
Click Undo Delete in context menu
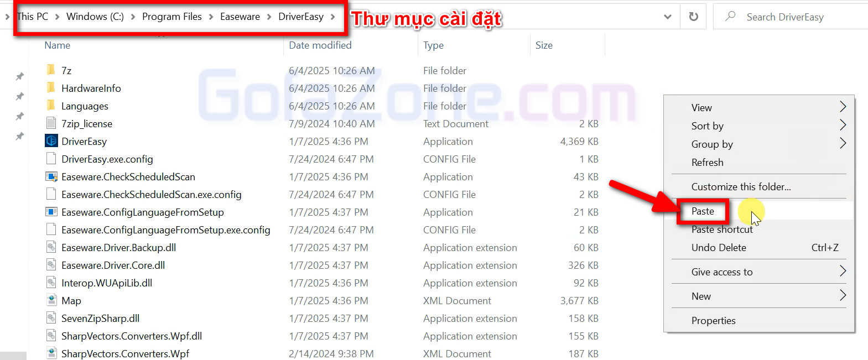pyautogui.click(x=719, y=248)
